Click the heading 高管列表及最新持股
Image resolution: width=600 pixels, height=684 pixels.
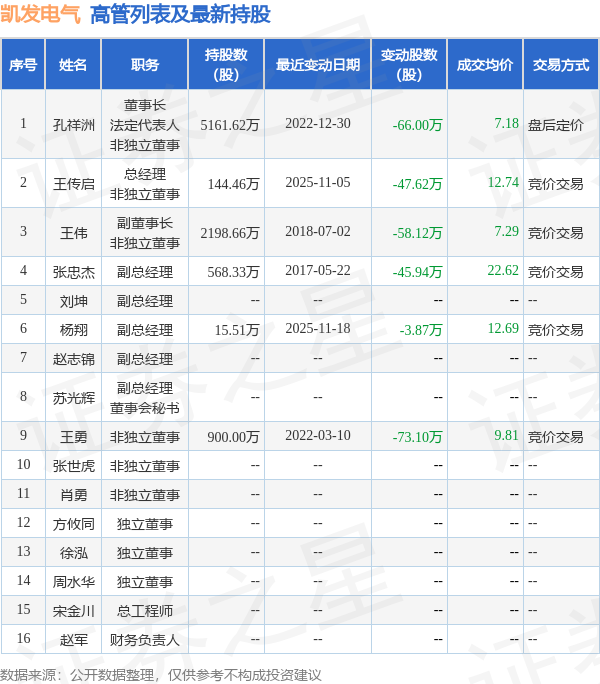180,14
